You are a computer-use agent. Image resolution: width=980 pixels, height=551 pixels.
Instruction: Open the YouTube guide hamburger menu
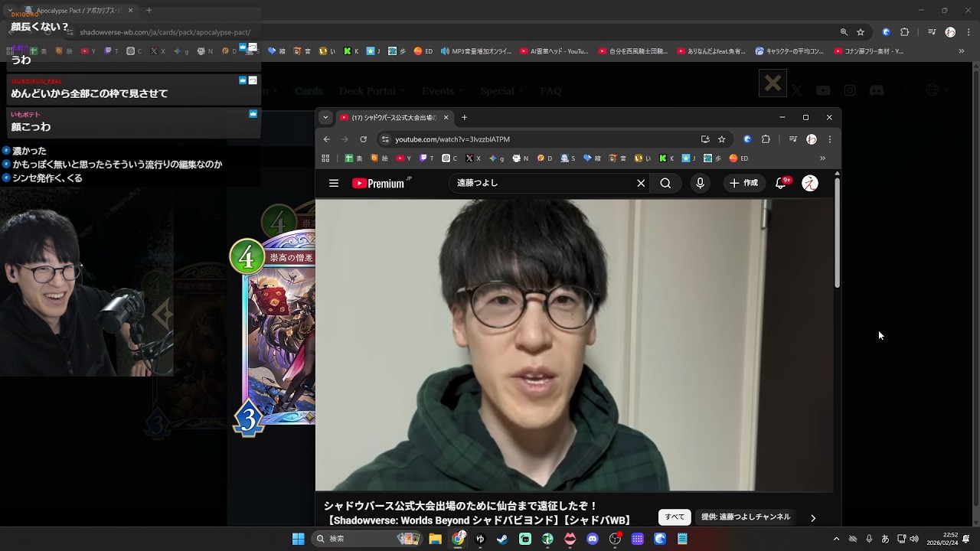click(x=334, y=183)
